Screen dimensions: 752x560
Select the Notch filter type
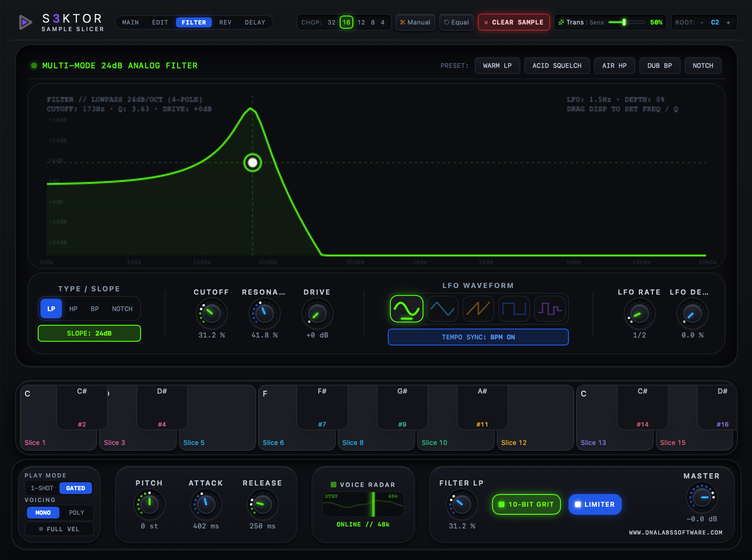122,309
